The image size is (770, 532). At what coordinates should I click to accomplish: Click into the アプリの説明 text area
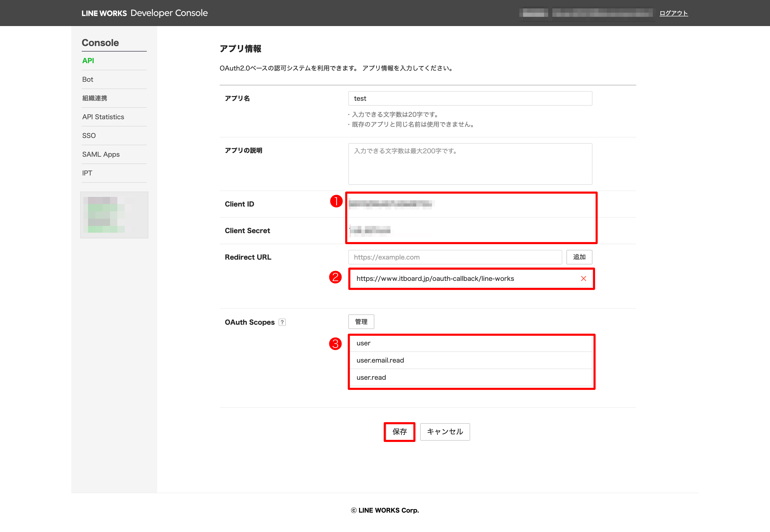[x=470, y=164]
